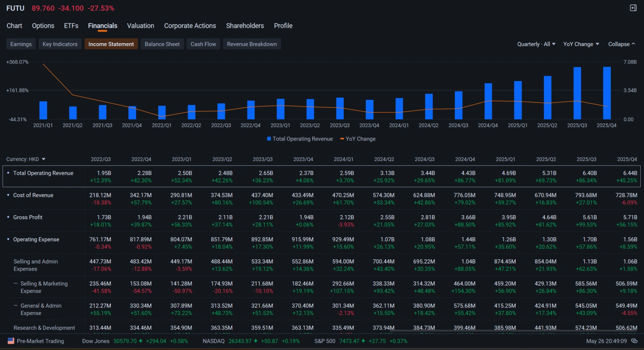
Task: Open the Valuation tab
Action: tap(140, 25)
